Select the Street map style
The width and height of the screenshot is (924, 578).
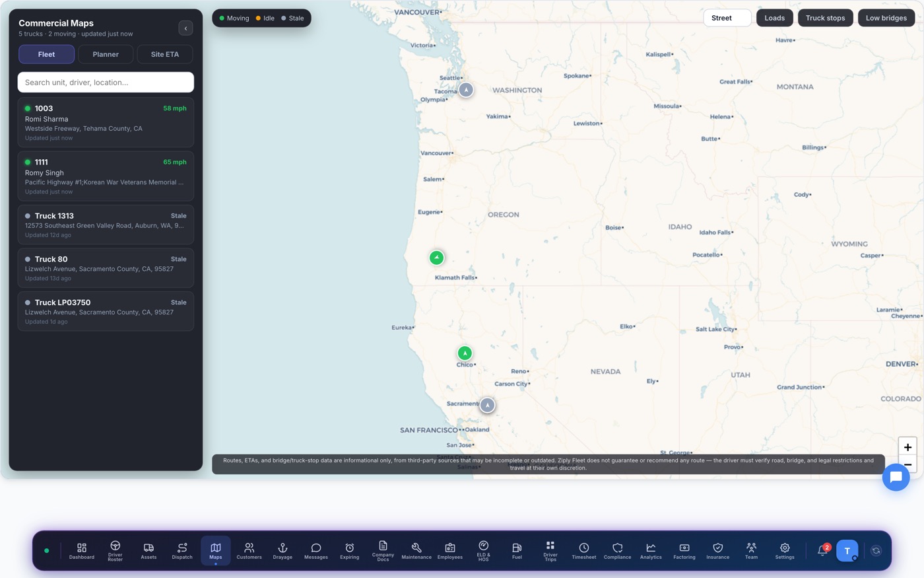coord(727,18)
